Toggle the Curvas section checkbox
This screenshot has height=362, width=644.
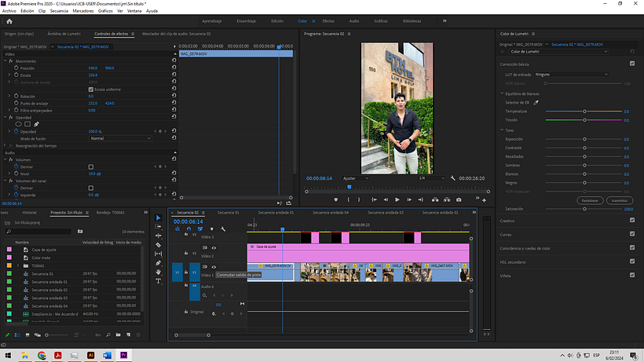[x=632, y=234]
